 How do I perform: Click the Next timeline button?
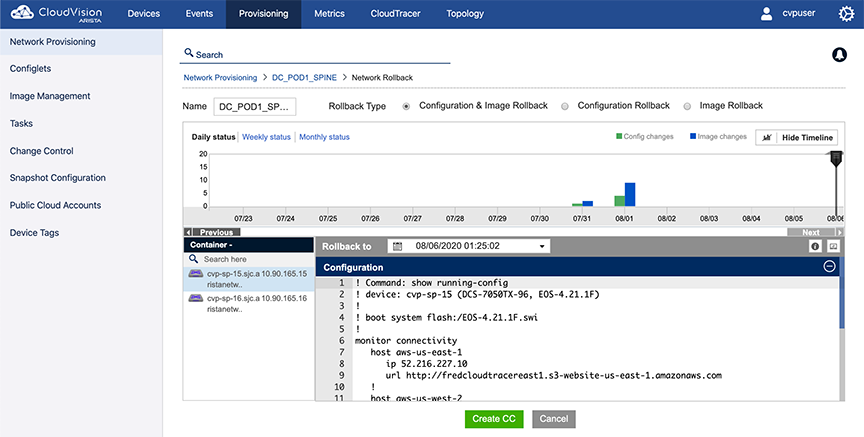coord(816,232)
